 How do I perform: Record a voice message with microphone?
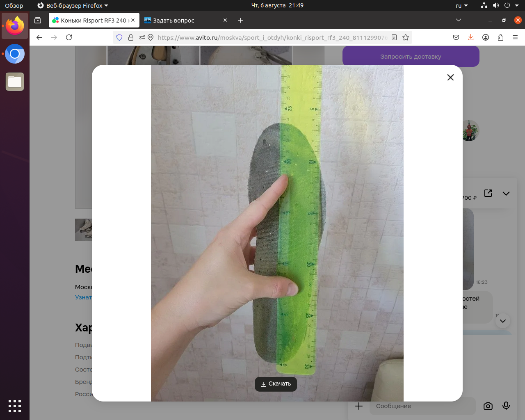pos(506,406)
